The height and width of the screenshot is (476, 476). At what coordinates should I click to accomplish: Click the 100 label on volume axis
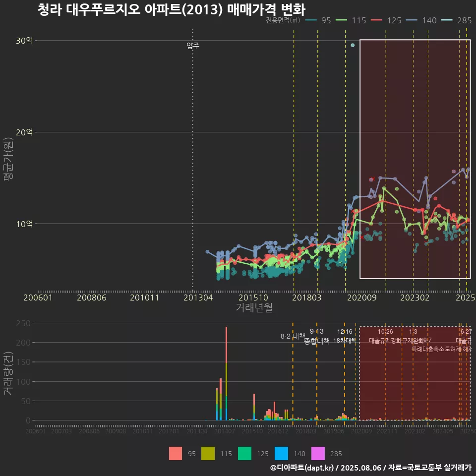(23, 382)
